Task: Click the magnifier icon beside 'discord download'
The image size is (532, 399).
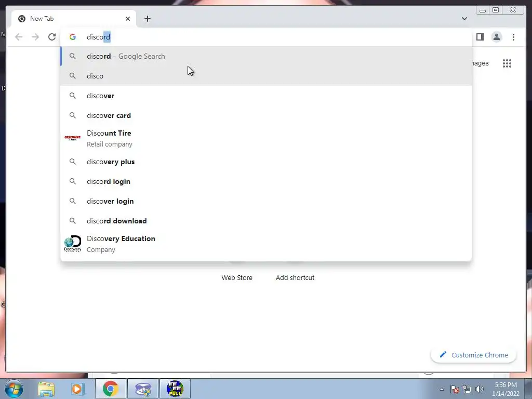Action: tap(73, 221)
